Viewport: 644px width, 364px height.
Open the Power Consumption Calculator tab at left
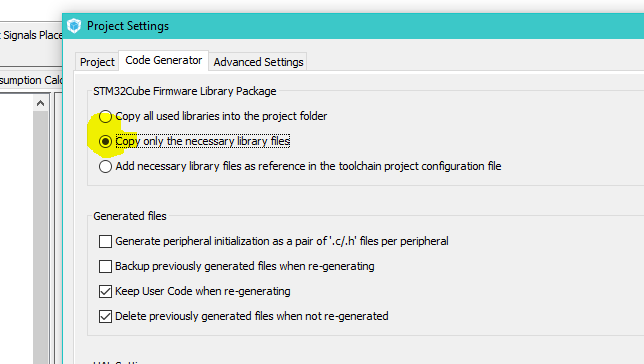click(x=31, y=80)
